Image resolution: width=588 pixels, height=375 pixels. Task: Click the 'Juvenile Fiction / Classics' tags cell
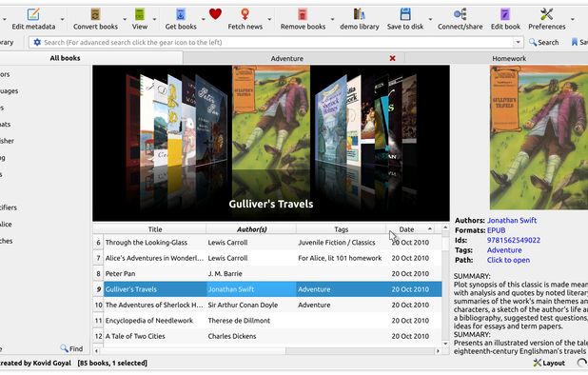click(341, 243)
